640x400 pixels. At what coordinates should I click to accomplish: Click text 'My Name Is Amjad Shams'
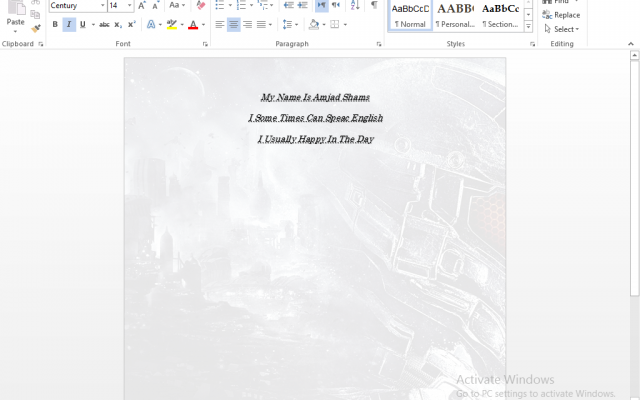click(x=315, y=98)
